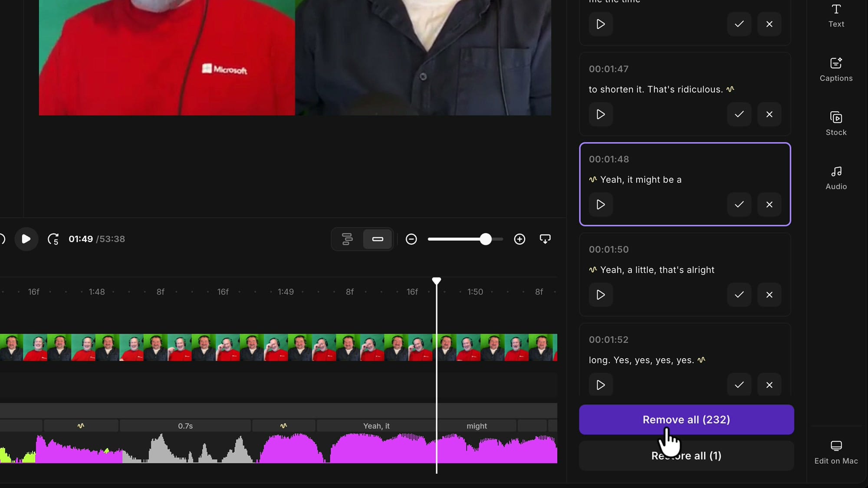Click the 1:50 mark on timeline ruler
This screenshot has height=488, width=868.
475,292
